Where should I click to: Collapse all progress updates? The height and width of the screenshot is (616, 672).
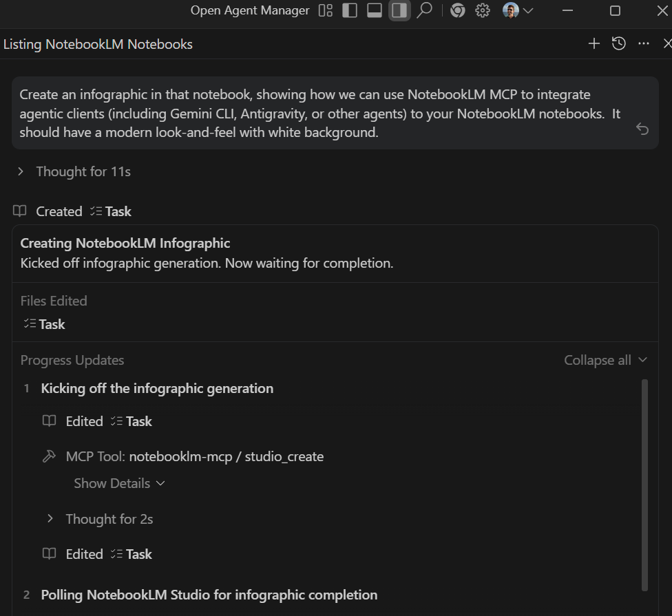point(605,360)
